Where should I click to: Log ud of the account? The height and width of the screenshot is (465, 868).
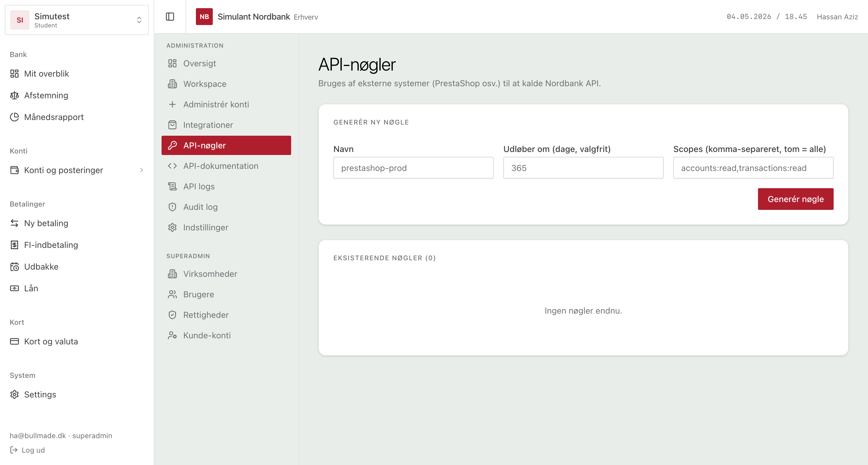point(27,450)
